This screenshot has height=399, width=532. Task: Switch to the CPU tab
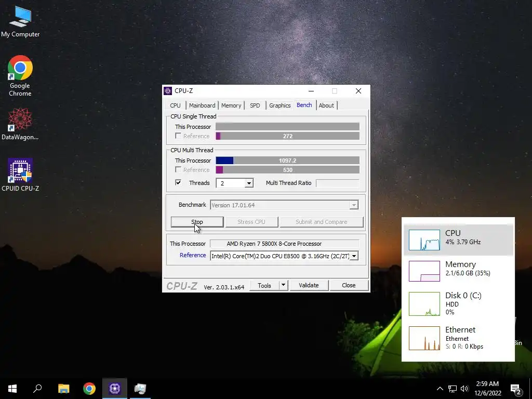tap(176, 105)
